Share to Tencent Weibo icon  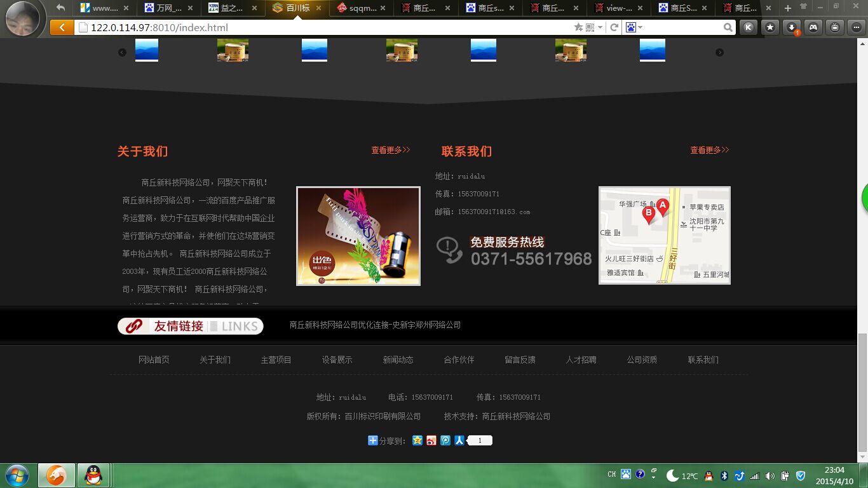(x=445, y=440)
